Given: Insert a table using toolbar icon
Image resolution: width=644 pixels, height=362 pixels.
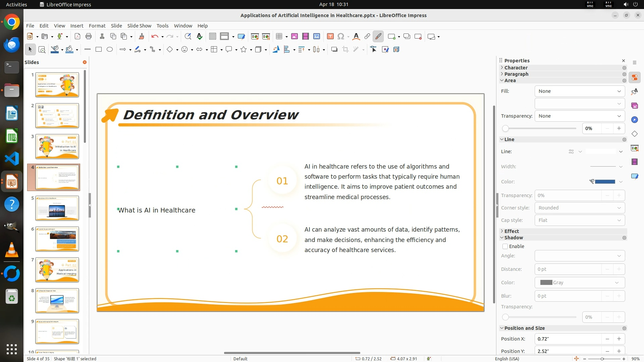Looking at the screenshot, I should coord(279,37).
